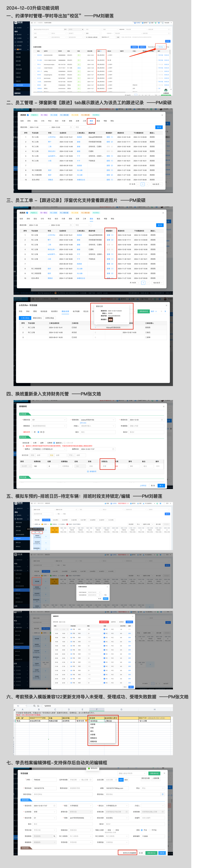The height and width of the screenshot is (868, 197).
Task: Click the 删除 link in the 款项 row
Action: click(158, 466)
